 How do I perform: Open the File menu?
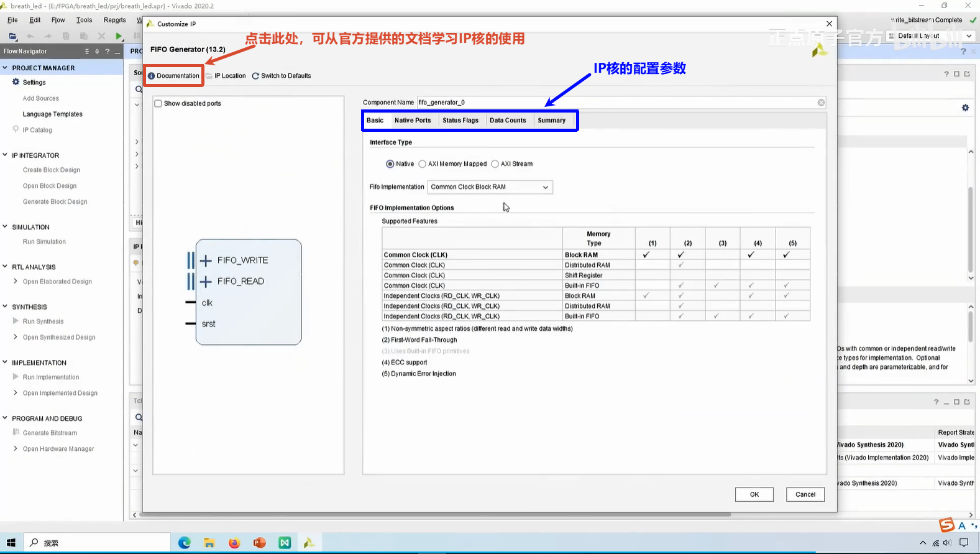[x=12, y=20]
